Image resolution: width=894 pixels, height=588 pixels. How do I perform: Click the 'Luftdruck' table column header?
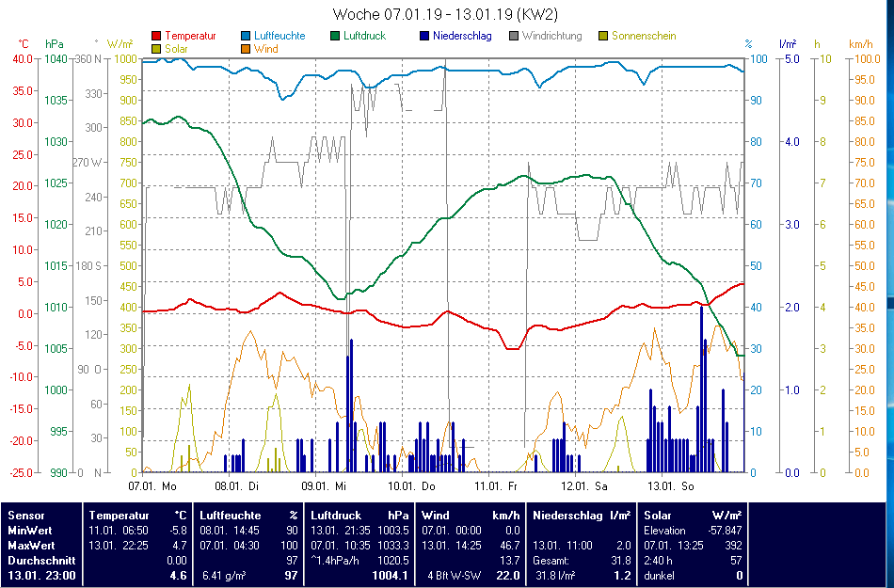[x=336, y=515]
